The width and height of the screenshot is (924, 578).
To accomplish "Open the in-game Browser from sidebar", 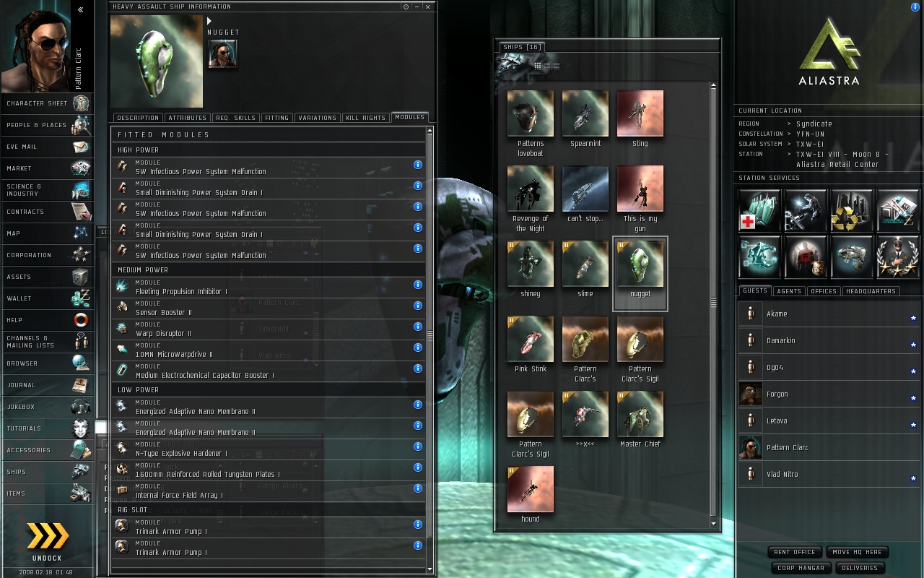I will click(x=47, y=363).
